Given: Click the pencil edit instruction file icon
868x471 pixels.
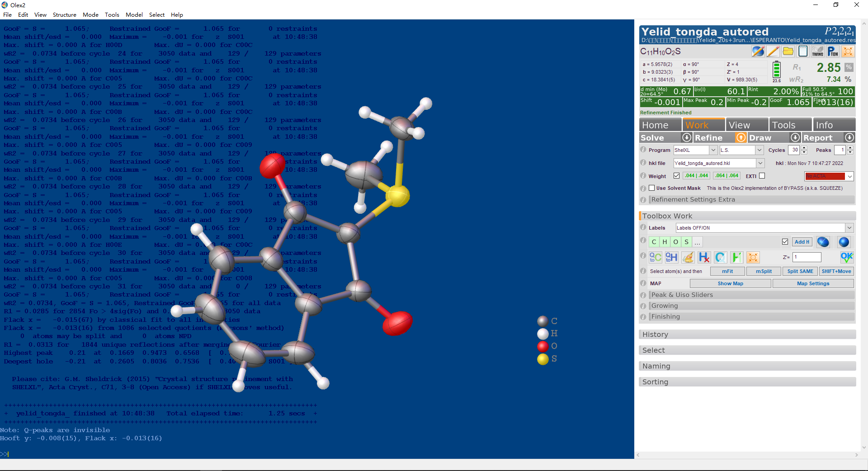Looking at the screenshot, I should coord(773,52).
